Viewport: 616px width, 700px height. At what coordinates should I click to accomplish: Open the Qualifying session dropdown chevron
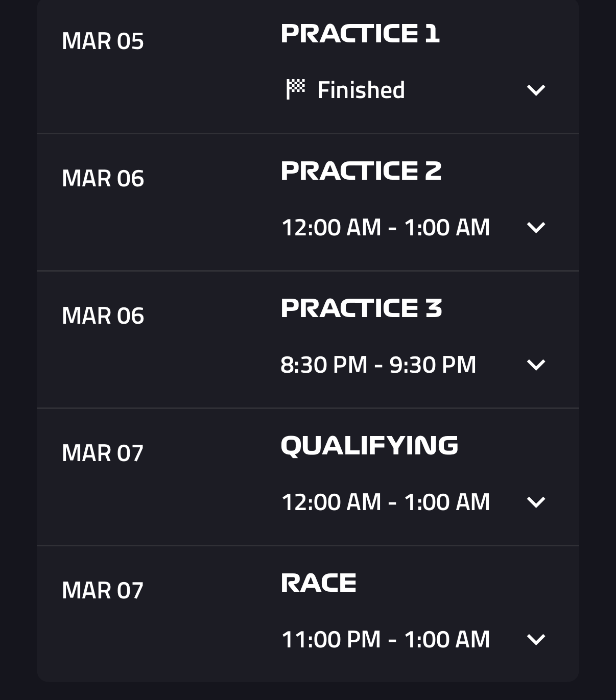pyautogui.click(x=536, y=502)
